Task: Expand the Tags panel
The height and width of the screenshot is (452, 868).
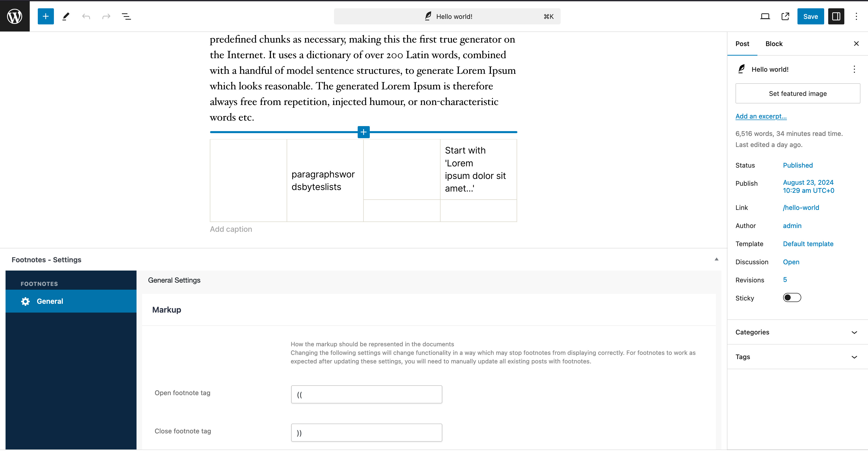Action: pyautogui.click(x=797, y=357)
